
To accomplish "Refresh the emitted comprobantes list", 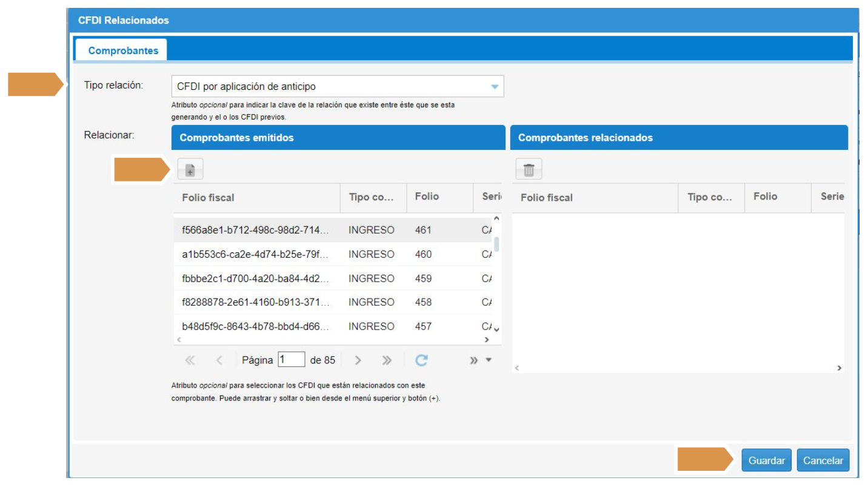I will click(x=421, y=360).
